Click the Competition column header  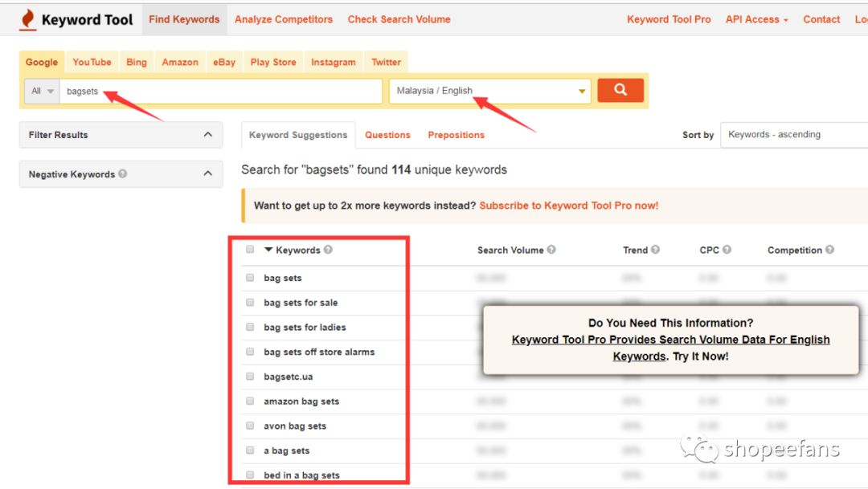[794, 250]
